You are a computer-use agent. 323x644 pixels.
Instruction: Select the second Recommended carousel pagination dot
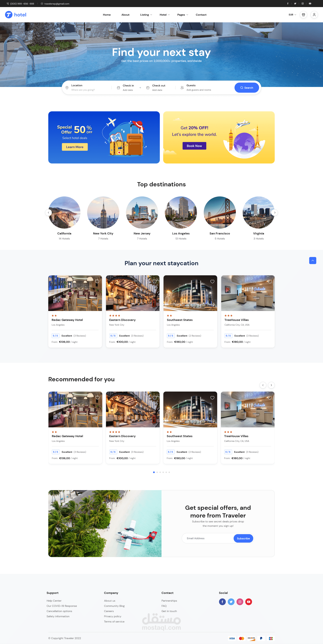tap(157, 472)
